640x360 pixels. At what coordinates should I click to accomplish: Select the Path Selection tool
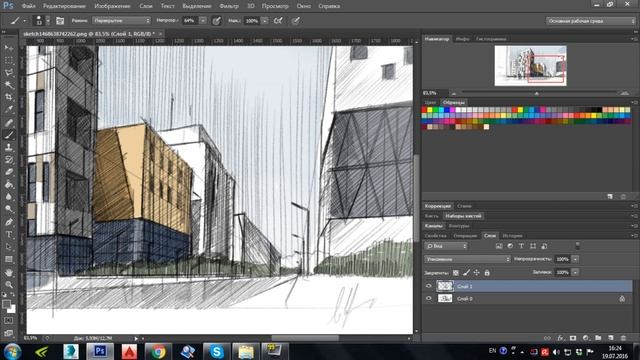tap(9, 247)
